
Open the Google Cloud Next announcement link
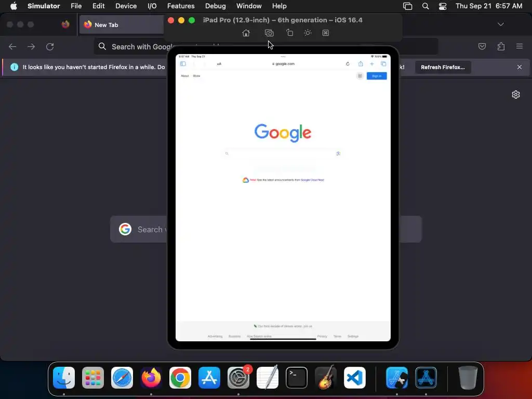[x=312, y=180]
